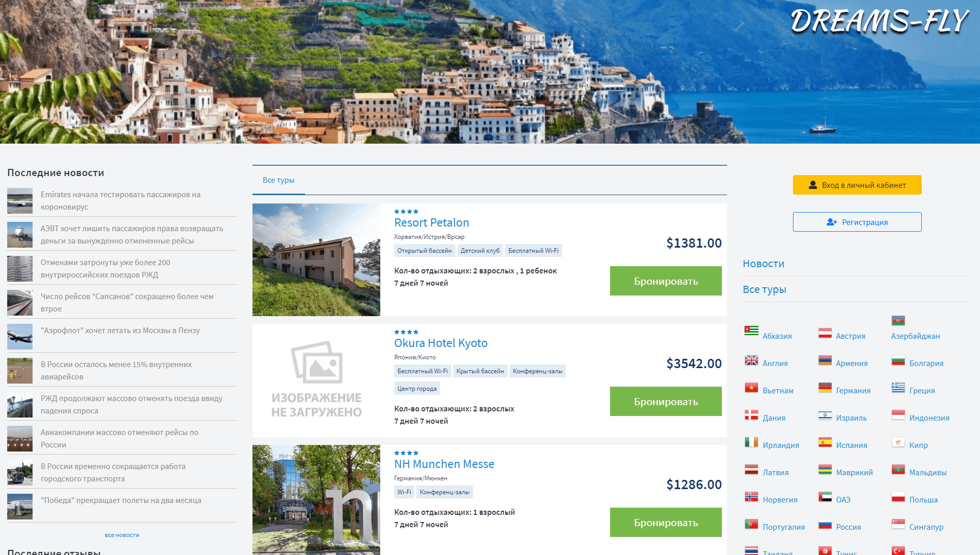Click the Vietnam flag icon
The height and width of the screenshot is (555, 980).
[x=751, y=388]
